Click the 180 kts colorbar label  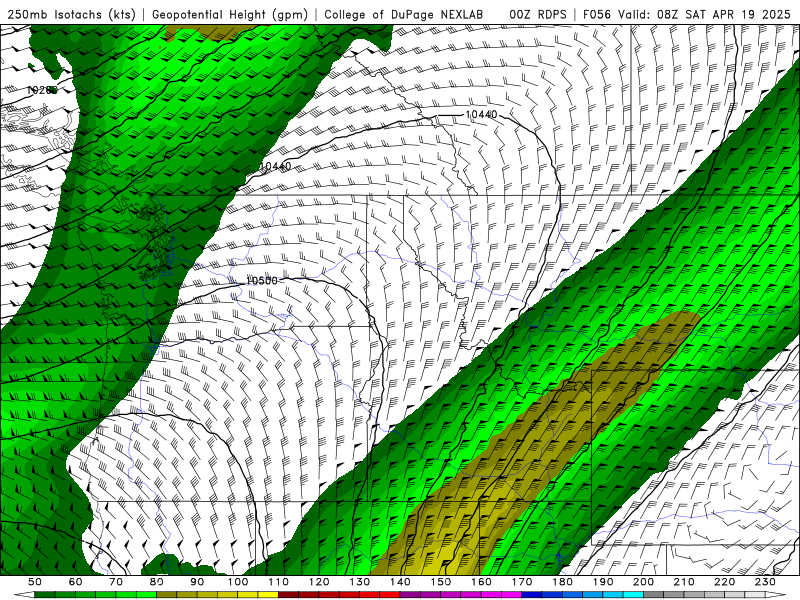(x=563, y=582)
